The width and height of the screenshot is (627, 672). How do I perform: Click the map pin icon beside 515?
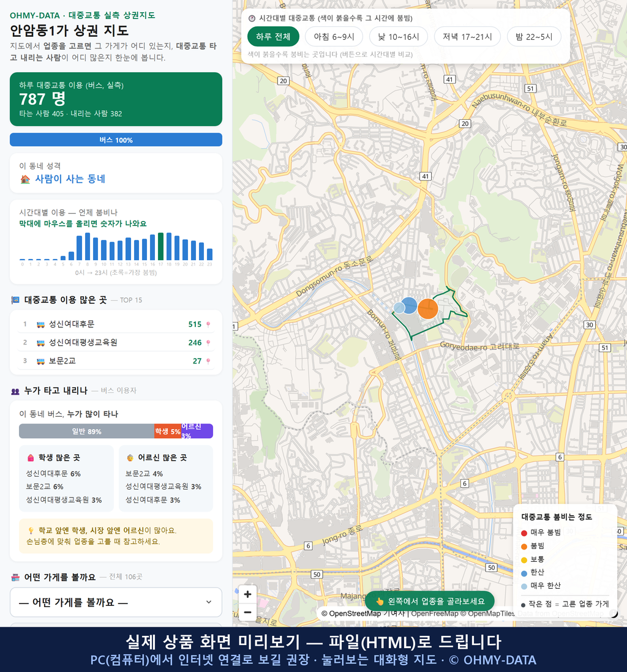[208, 324]
